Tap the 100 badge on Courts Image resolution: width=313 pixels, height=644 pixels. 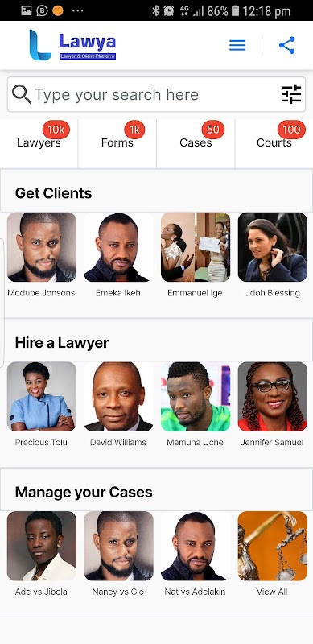[291, 130]
